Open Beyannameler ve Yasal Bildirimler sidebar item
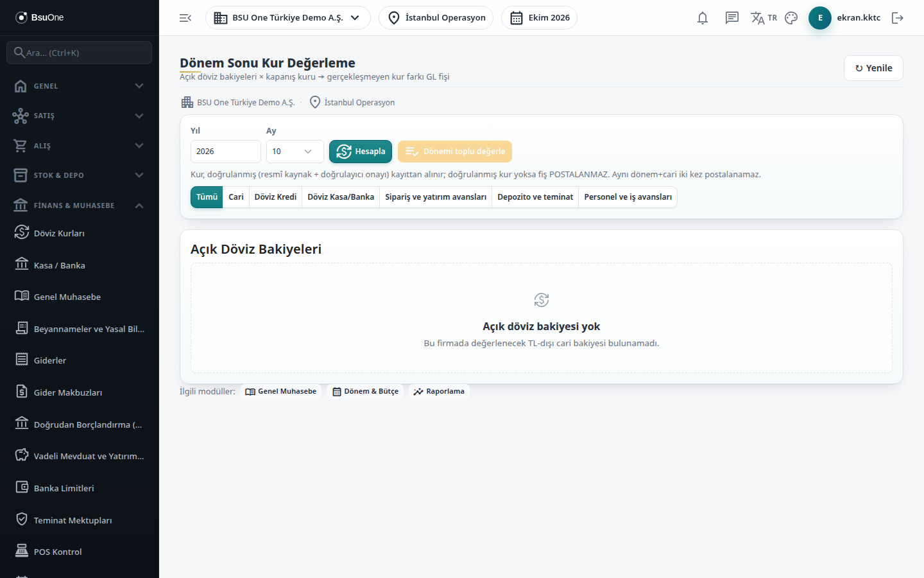Image resolution: width=924 pixels, height=578 pixels. (x=80, y=329)
